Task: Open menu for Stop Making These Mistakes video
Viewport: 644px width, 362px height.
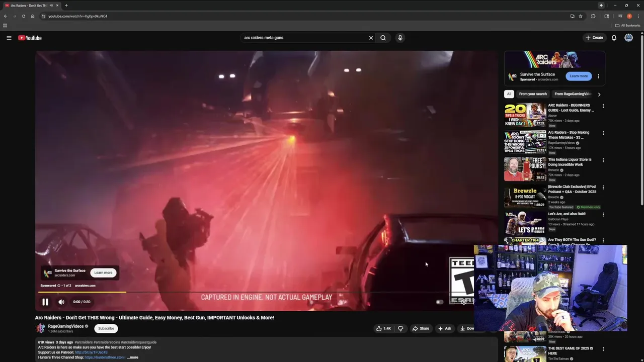Action: (x=603, y=133)
